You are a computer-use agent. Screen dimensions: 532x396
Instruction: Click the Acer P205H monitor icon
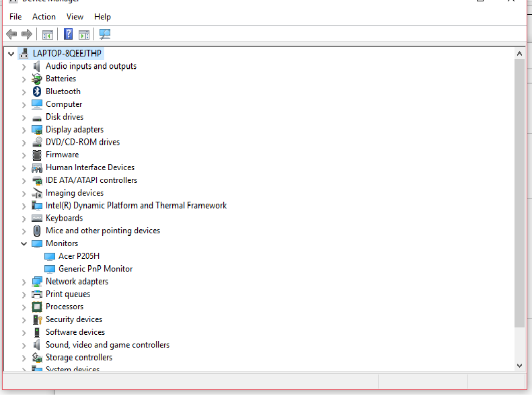(50, 256)
